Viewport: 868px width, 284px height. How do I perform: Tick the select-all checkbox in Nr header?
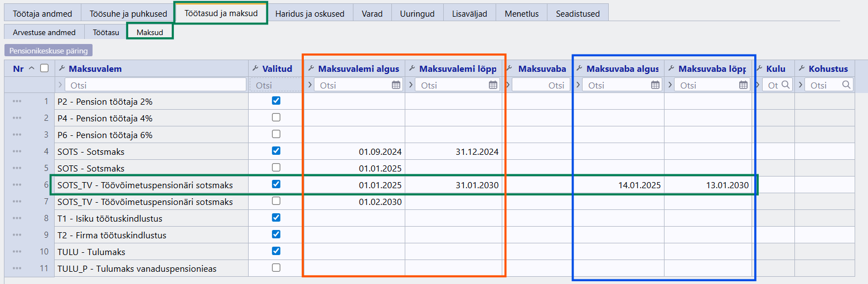[x=45, y=68]
